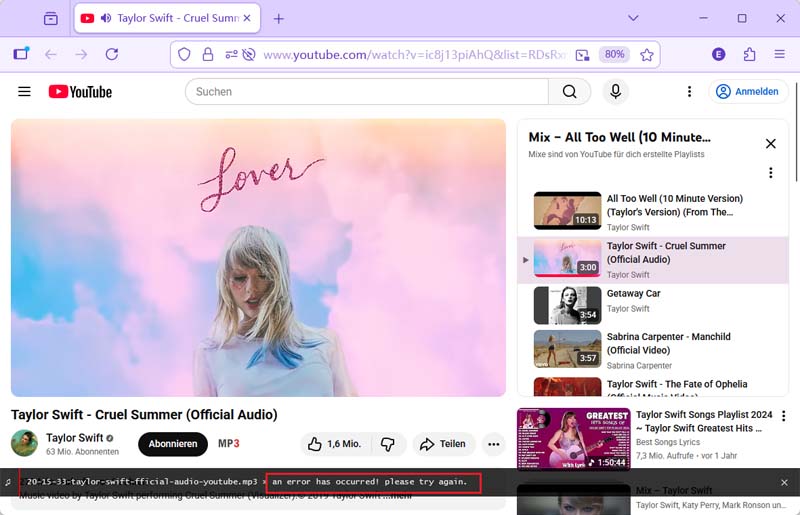The width and height of the screenshot is (800, 515).
Task: Go to the YouTube home logo
Action: [80, 92]
